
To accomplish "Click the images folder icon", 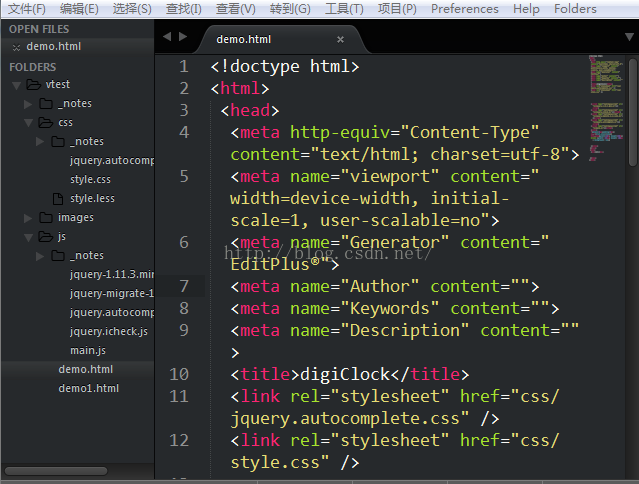I will (x=47, y=218).
